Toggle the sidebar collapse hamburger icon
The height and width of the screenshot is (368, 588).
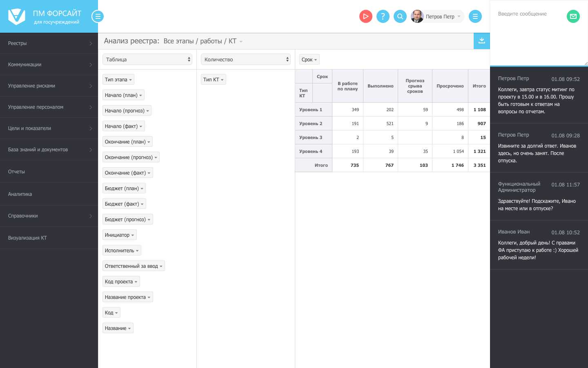click(98, 16)
